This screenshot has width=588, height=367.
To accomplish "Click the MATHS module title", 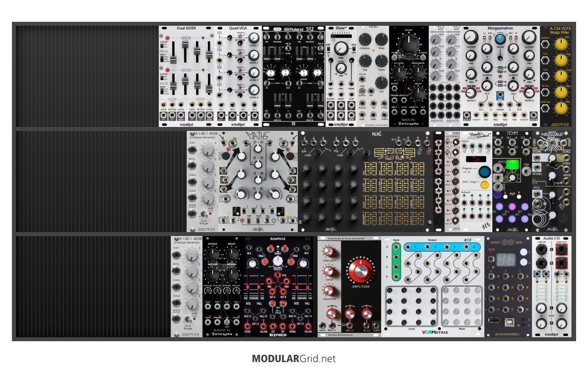I will coord(258,136).
